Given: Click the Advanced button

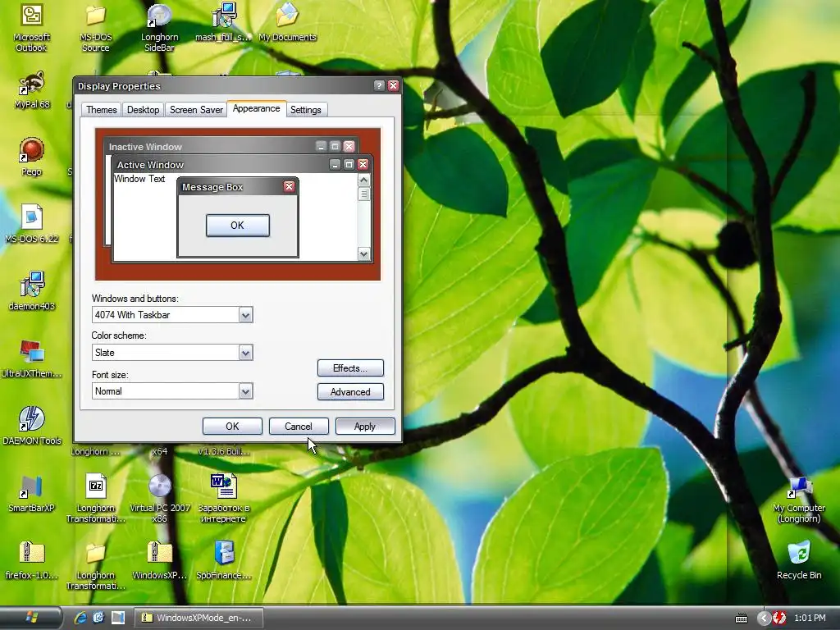Looking at the screenshot, I should tap(350, 391).
